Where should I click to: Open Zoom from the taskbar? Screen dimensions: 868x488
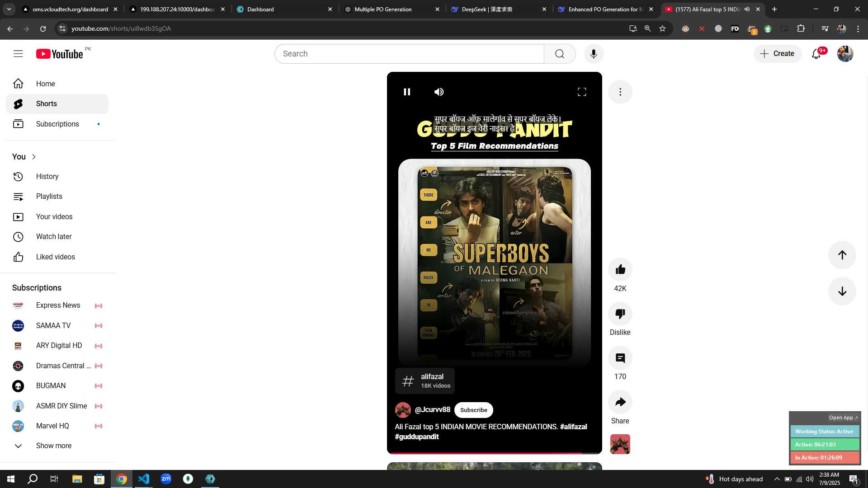pyautogui.click(x=166, y=479)
